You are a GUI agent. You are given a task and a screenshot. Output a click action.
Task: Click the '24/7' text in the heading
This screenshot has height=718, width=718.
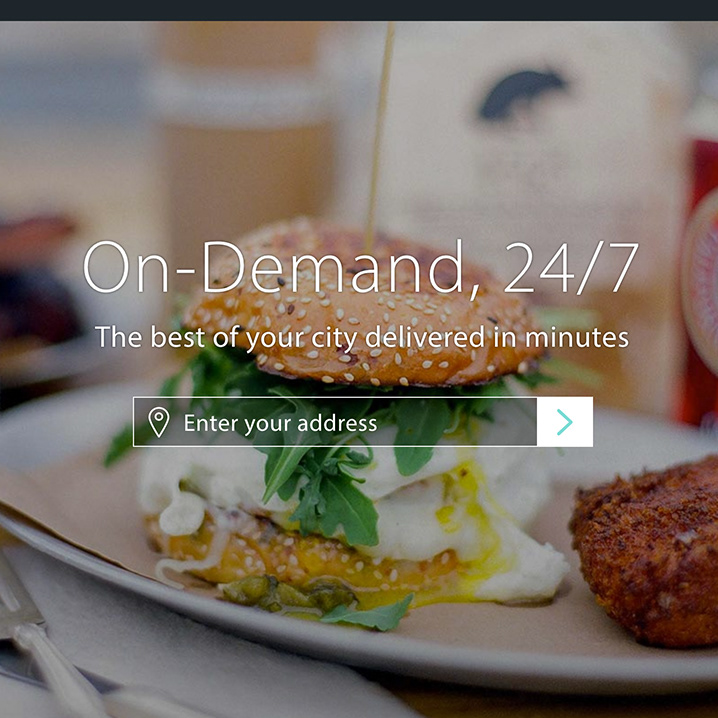coord(571,267)
